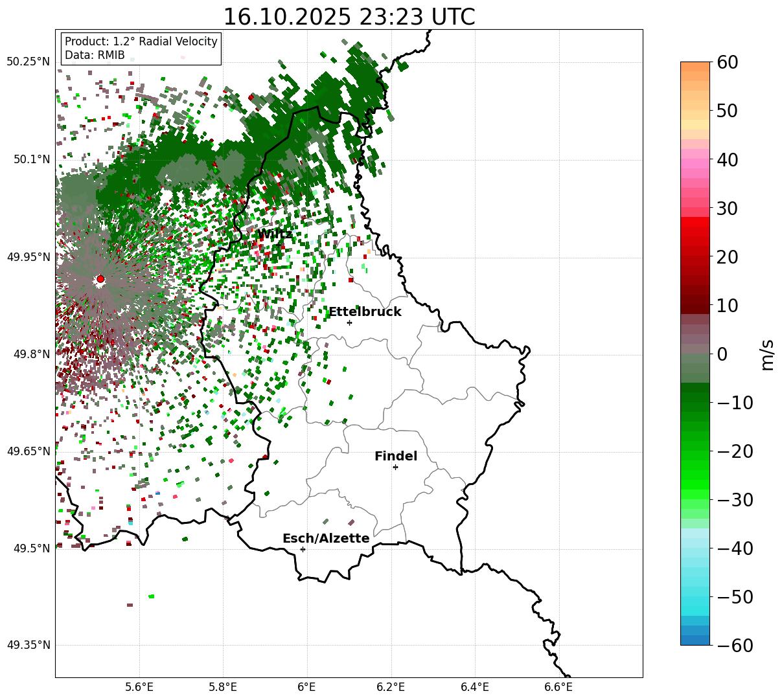Click the colorbar tick label 0
The image size is (782, 700).
tap(722, 354)
